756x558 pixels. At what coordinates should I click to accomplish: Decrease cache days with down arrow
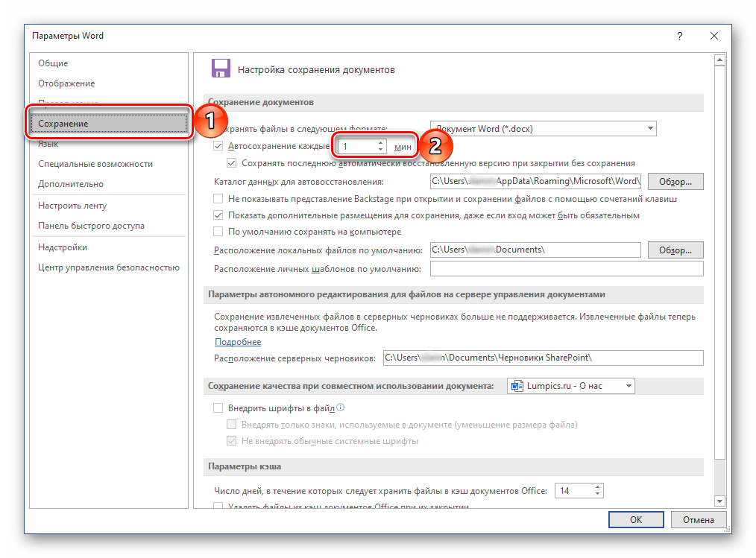tap(598, 494)
